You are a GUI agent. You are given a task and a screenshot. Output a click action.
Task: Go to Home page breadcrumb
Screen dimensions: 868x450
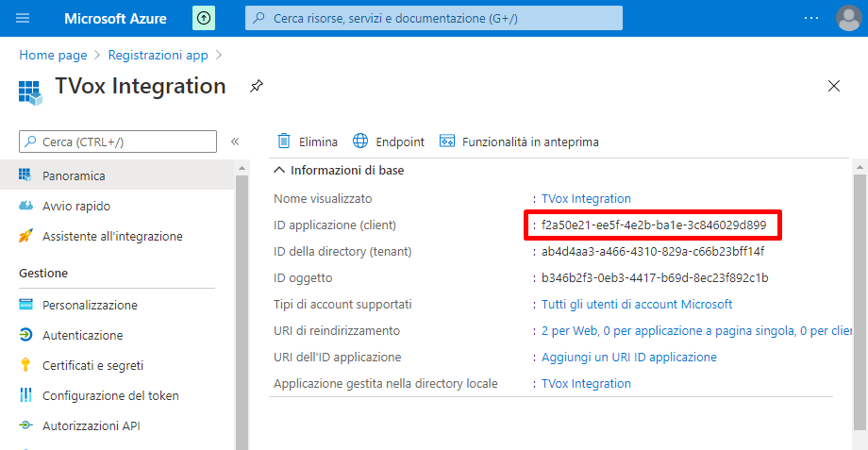tap(53, 55)
